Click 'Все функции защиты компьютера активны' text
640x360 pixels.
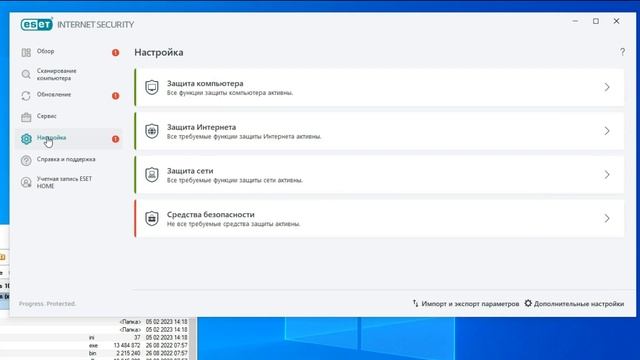click(230, 93)
